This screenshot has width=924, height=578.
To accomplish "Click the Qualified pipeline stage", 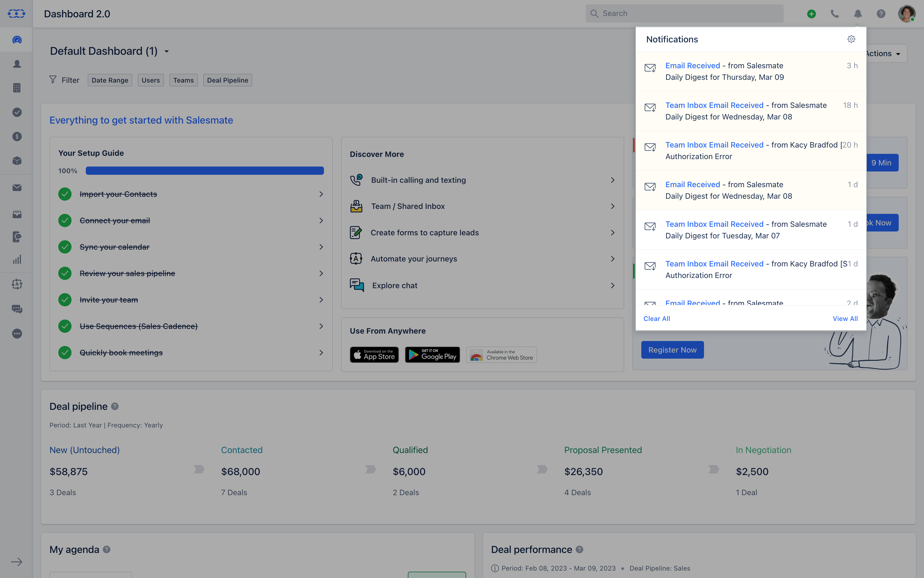I will (410, 450).
